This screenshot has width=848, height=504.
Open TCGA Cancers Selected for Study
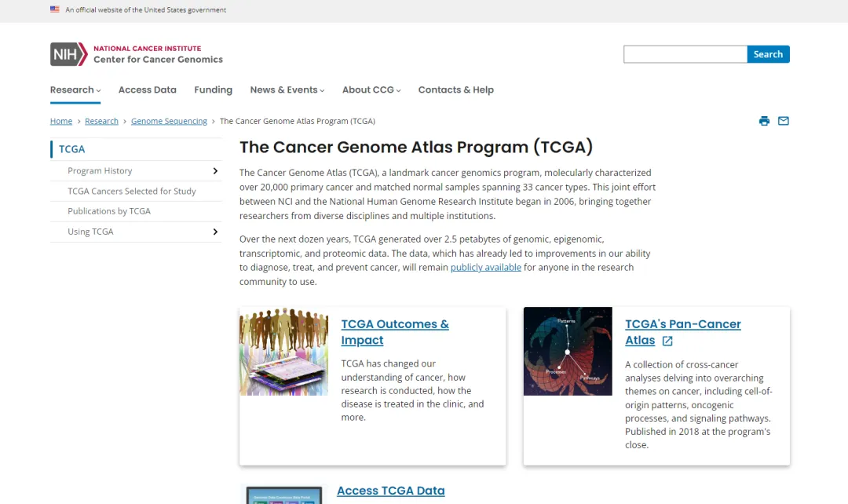pyautogui.click(x=132, y=191)
